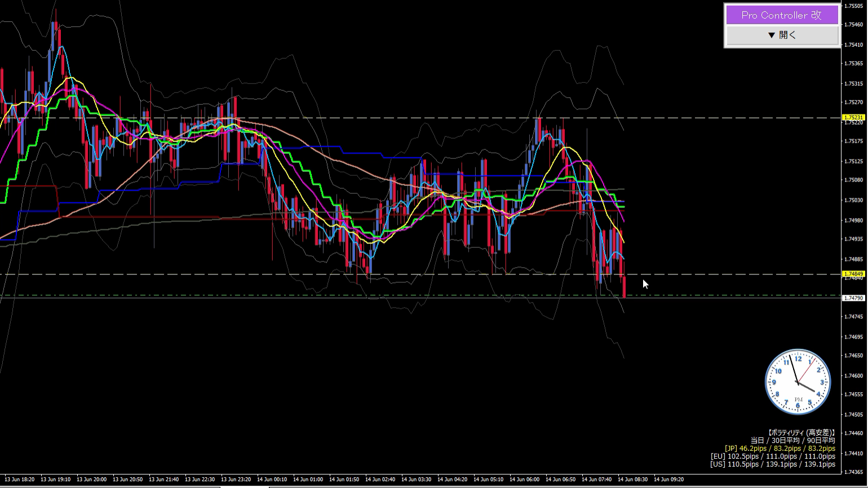Click the [US] 110.5pips volatility line
Image resolution: width=868 pixels, height=488 pixels.
pyautogui.click(x=773, y=464)
